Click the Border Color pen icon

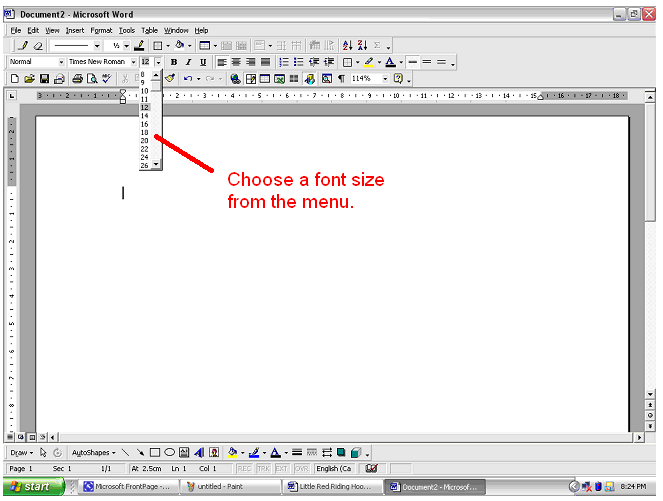coord(139,45)
